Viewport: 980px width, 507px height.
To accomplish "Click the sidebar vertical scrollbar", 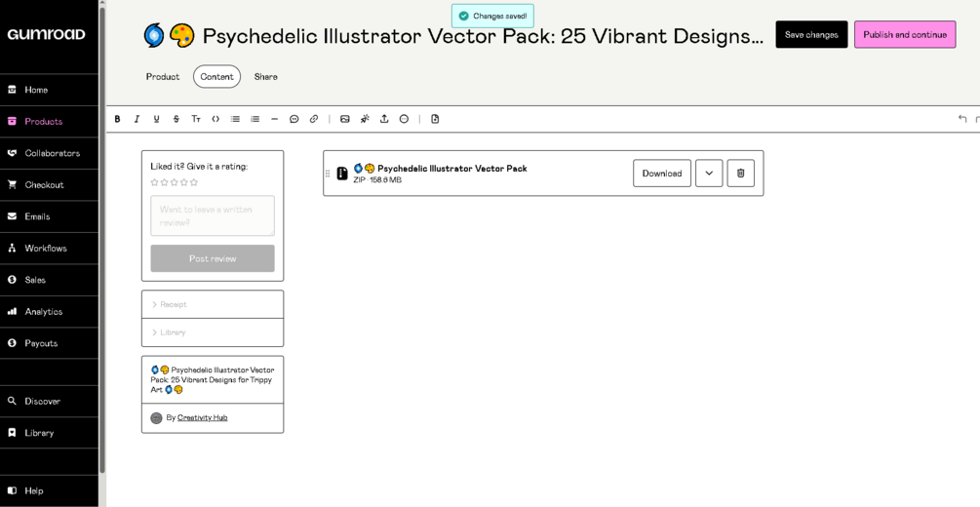I will coord(102,238).
